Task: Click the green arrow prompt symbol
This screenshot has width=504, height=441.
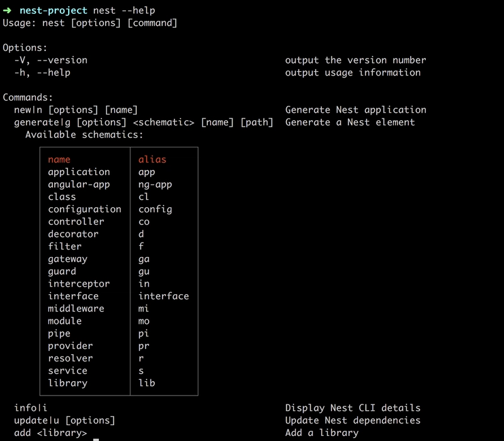Action: click(7, 11)
